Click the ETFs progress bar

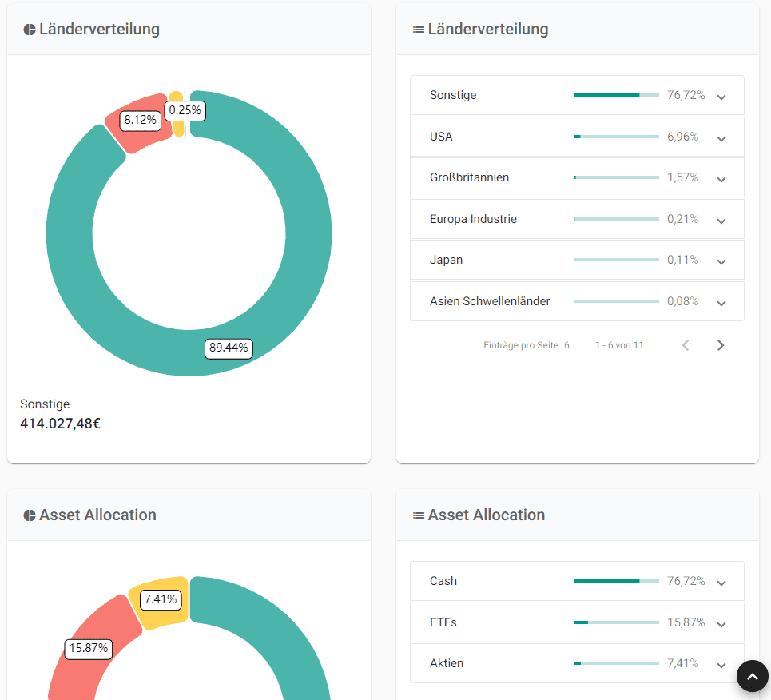[x=617, y=622]
